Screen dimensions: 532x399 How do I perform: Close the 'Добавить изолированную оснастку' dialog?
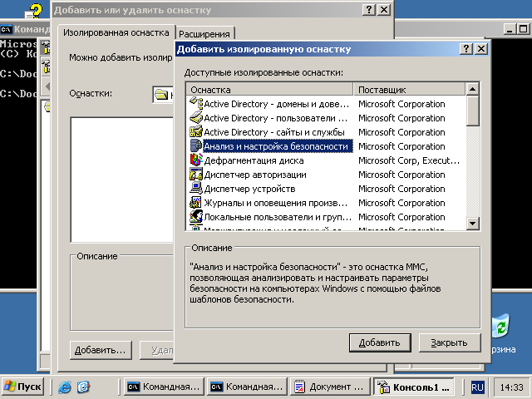(481, 49)
